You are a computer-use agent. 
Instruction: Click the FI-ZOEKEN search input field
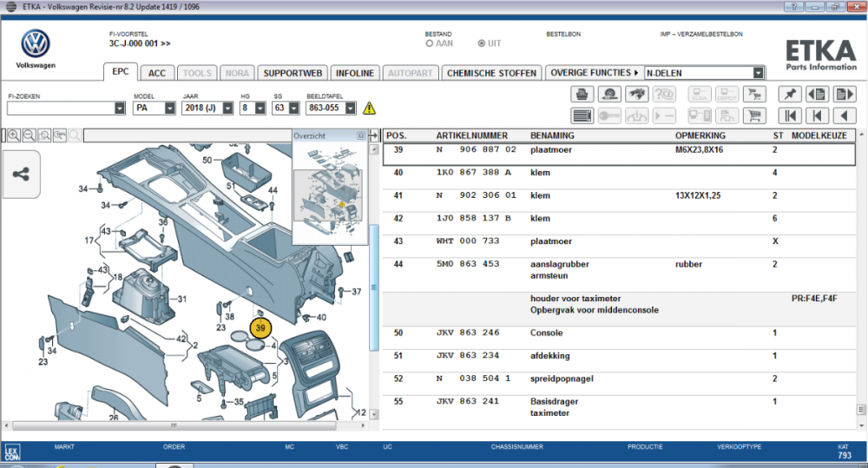(61, 109)
